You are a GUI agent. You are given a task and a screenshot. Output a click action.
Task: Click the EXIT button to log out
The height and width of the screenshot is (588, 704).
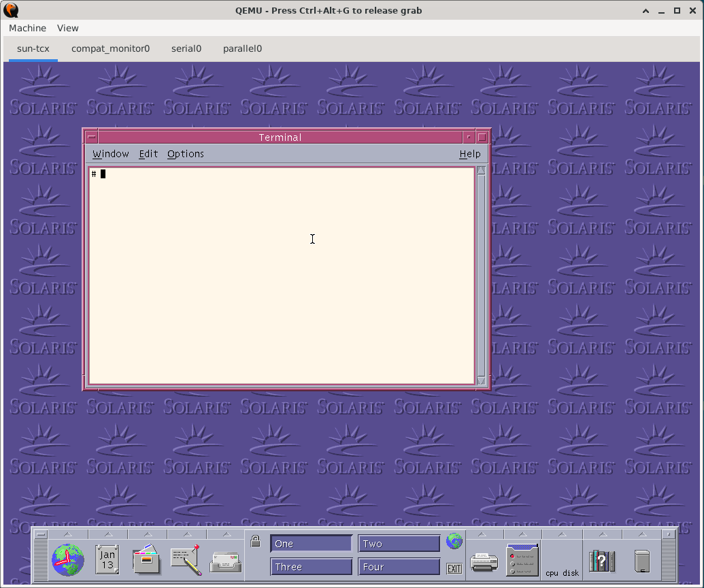coord(454,568)
